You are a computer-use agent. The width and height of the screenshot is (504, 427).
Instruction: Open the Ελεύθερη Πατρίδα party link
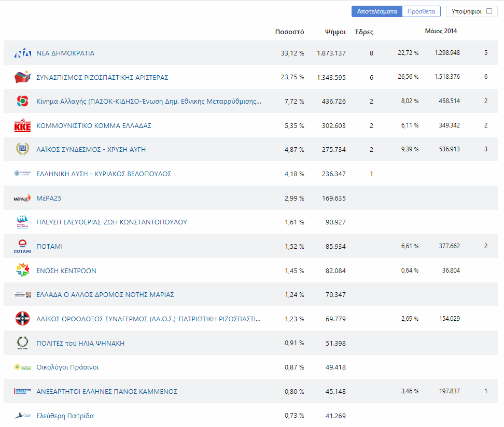65,416
